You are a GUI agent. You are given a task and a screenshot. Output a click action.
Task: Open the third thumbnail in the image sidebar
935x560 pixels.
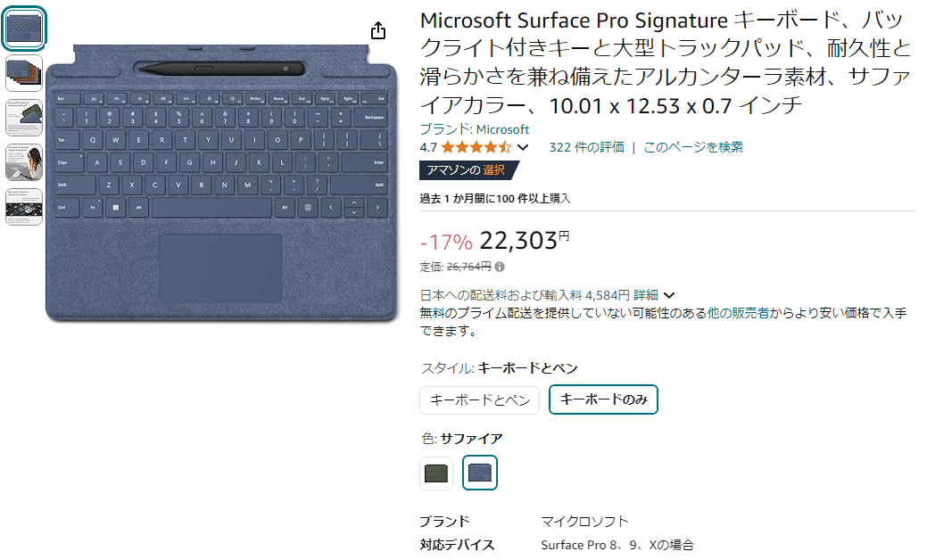[x=23, y=118]
